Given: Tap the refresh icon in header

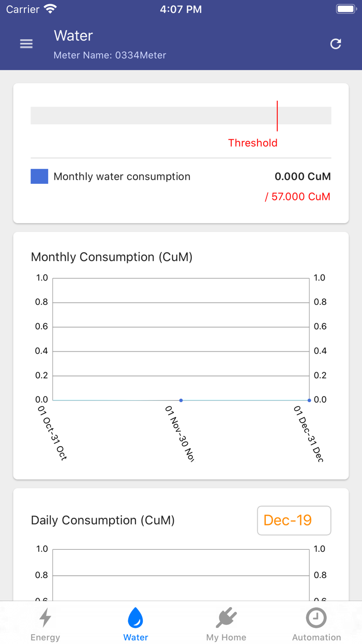Looking at the screenshot, I should pos(336,44).
